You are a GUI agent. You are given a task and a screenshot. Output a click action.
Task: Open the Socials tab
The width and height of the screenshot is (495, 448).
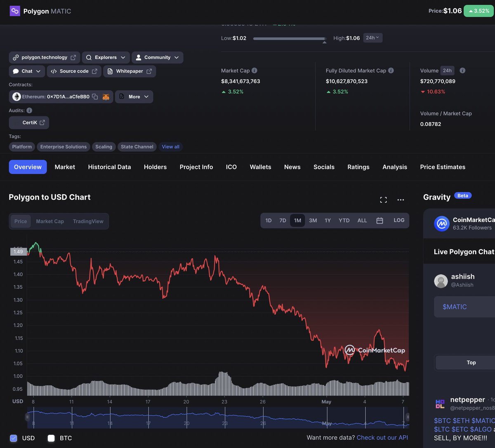click(324, 167)
